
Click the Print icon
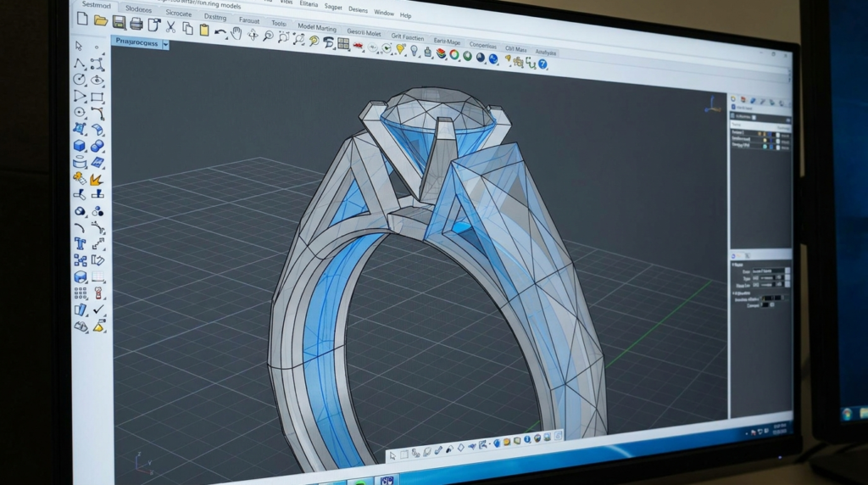tap(136, 24)
